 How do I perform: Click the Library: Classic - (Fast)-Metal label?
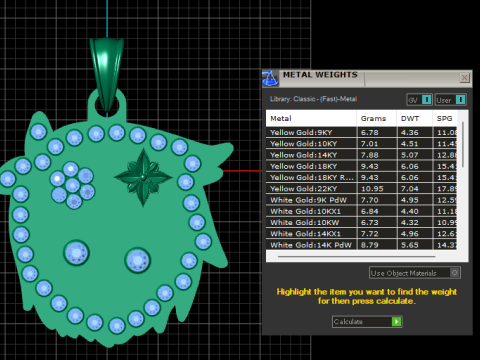(313, 99)
